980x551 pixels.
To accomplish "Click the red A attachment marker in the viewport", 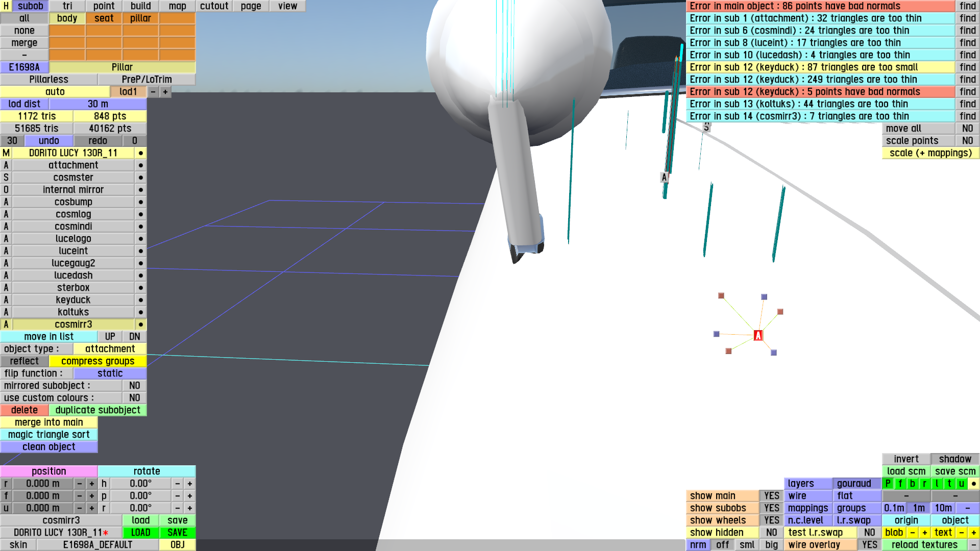I will pos(758,335).
